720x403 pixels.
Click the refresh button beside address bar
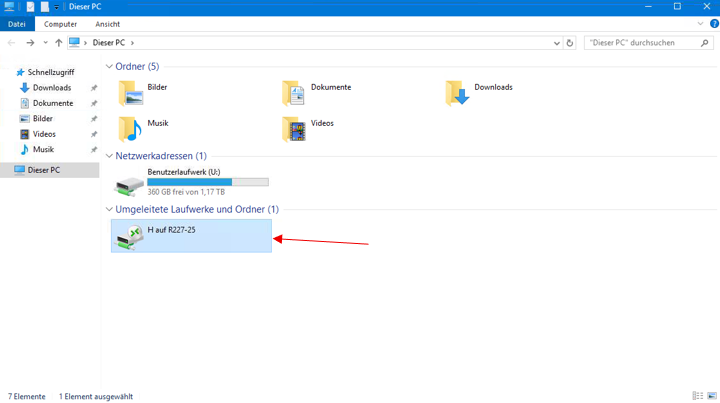[570, 43]
